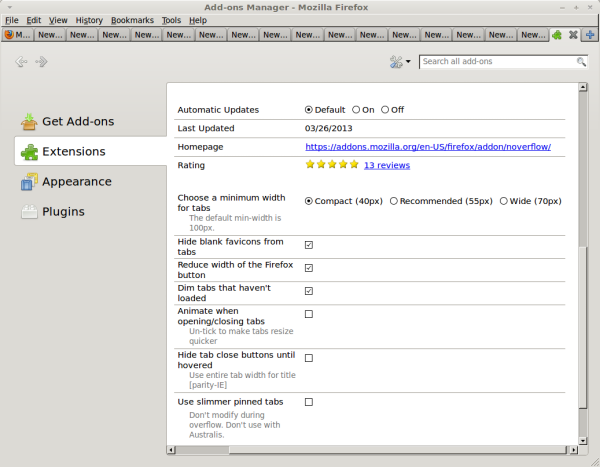Click the five-star rating icons

pyautogui.click(x=332, y=165)
